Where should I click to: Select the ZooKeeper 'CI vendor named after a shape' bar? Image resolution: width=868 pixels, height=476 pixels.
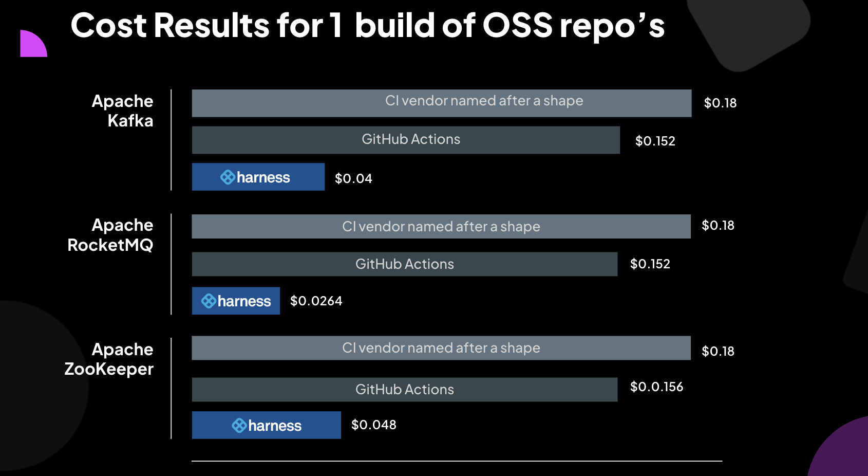pos(441,348)
